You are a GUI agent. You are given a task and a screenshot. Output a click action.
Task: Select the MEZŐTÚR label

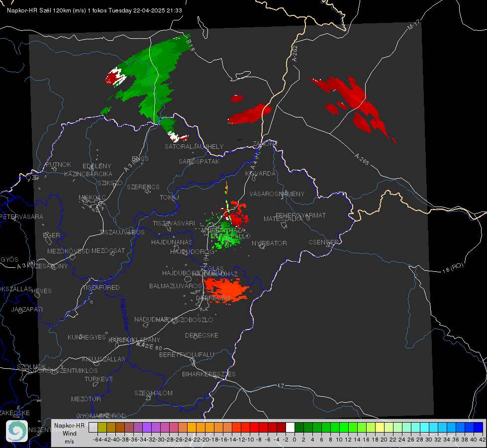pyautogui.click(x=86, y=399)
